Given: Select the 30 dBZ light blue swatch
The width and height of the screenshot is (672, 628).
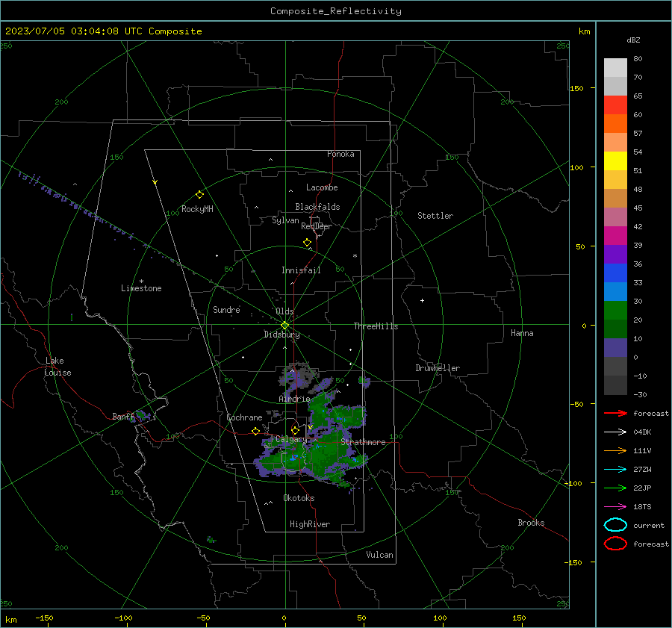Looking at the screenshot, I should pos(615,291).
